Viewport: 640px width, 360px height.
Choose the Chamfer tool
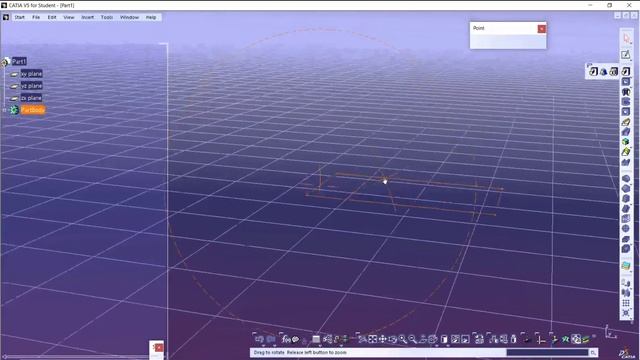tap(626, 189)
